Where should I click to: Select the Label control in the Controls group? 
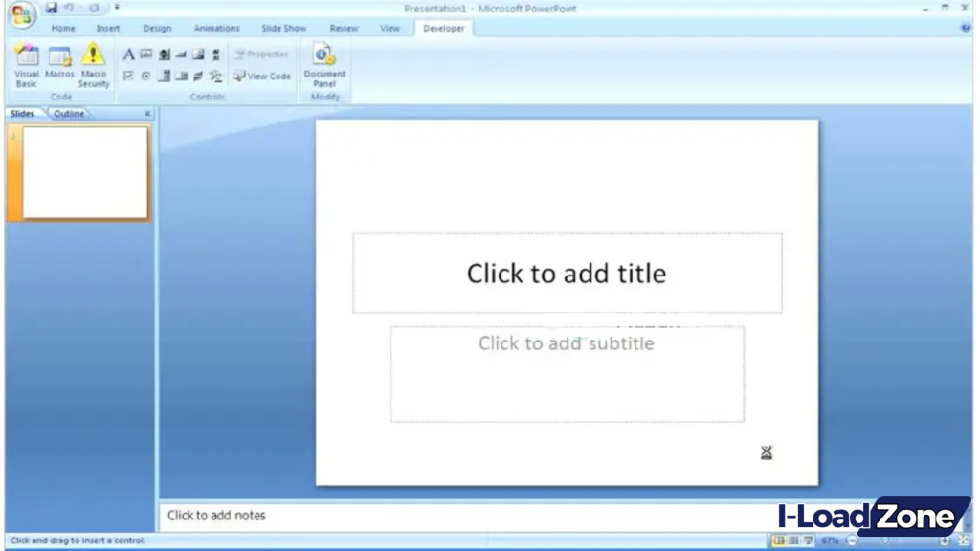[x=129, y=55]
